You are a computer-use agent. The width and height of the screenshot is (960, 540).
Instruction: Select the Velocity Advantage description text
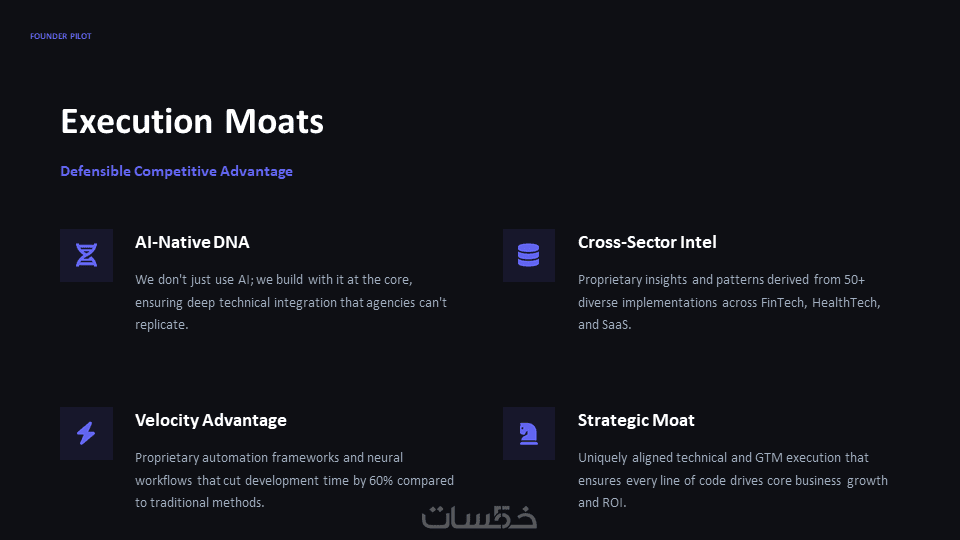(x=294, y=480)
